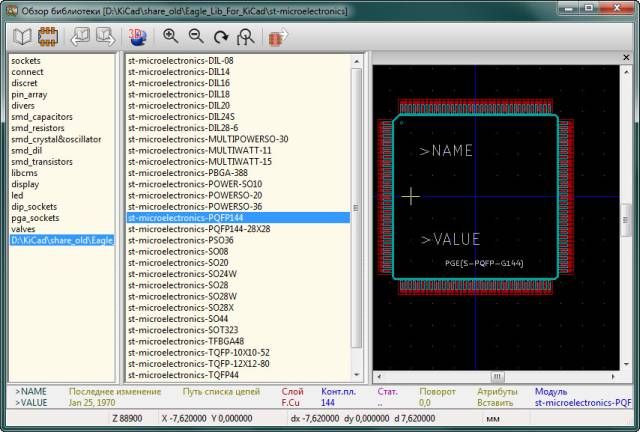Click the select footprint chip icon
This screenshot has height=432, width=640.
click(48, 37)
